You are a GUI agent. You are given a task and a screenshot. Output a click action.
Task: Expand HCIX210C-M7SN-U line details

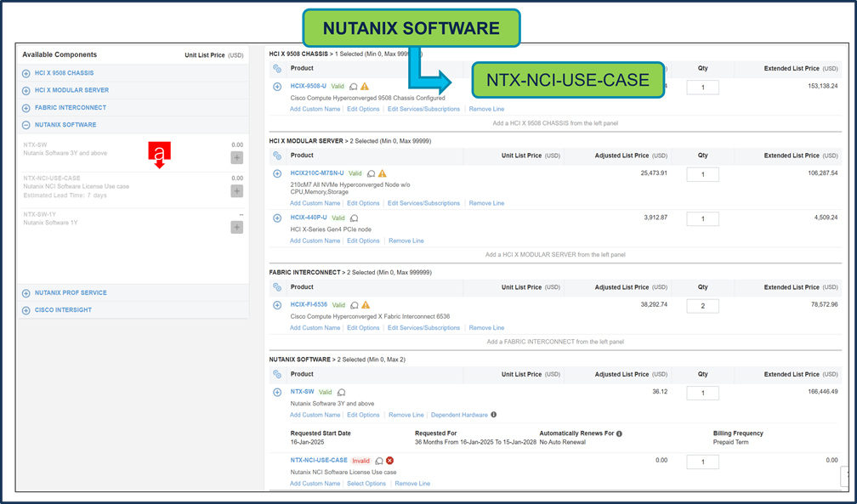[277, 173]
